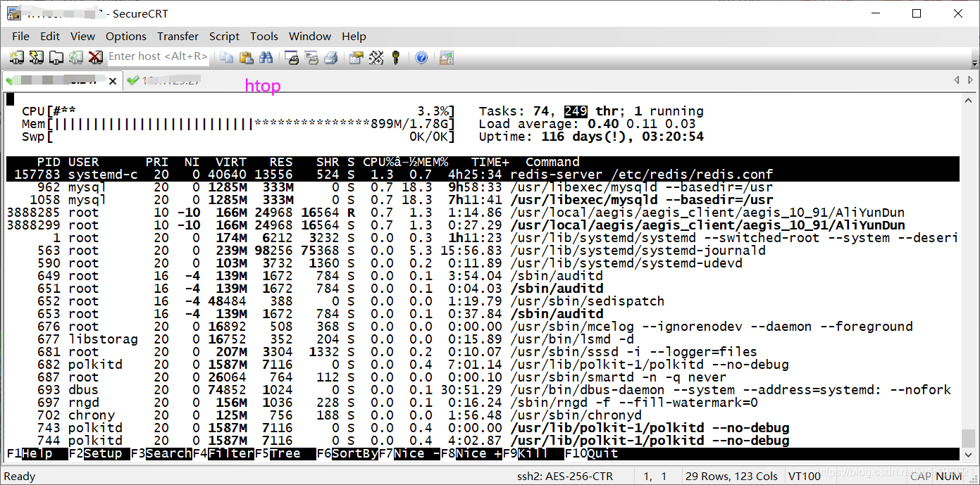This screenshot has width=980, height=485.
Task: Click the F2 Setup label in htop
Action: pyautogui.click(x=99, y=453)
